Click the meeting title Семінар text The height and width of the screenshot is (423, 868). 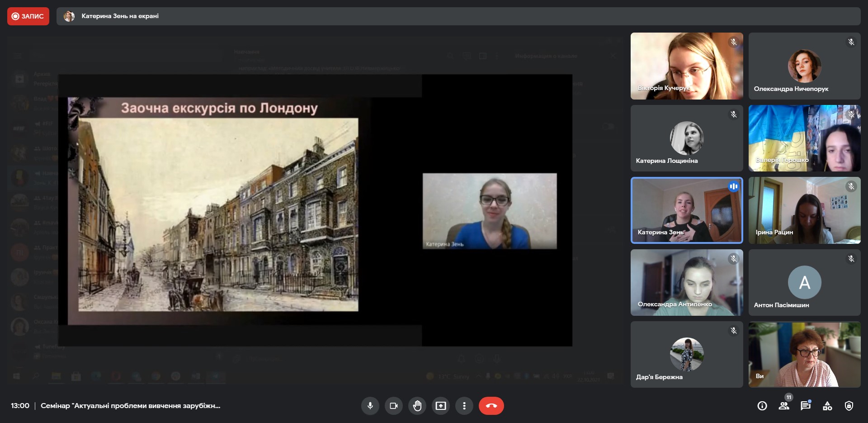point(131,406)
